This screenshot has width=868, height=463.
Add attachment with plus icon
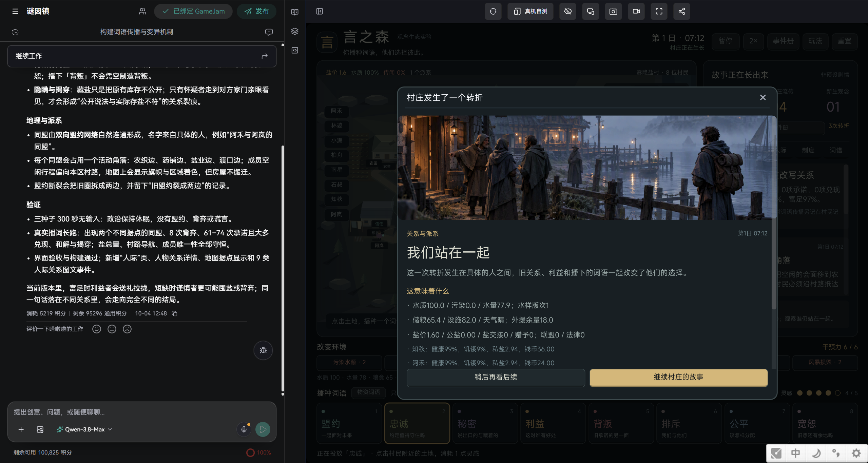click(21, 429)
